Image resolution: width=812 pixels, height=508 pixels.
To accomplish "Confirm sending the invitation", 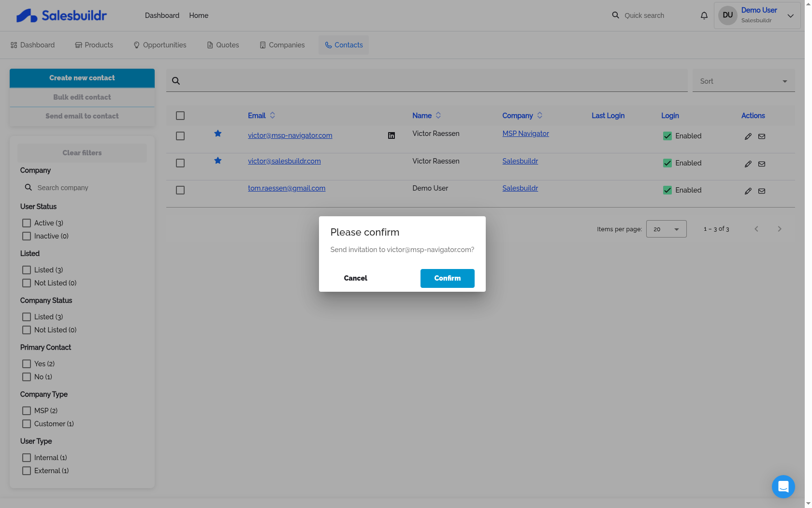I will tap(448, 278).
